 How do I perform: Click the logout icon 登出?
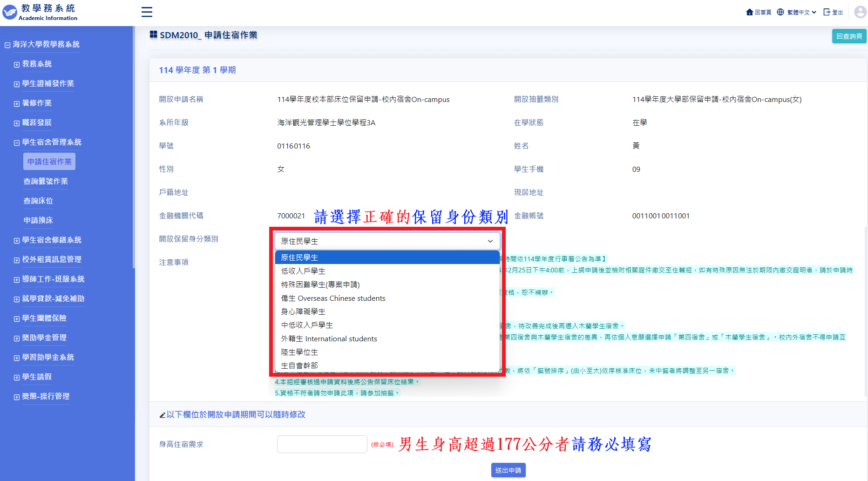point(833,12)
